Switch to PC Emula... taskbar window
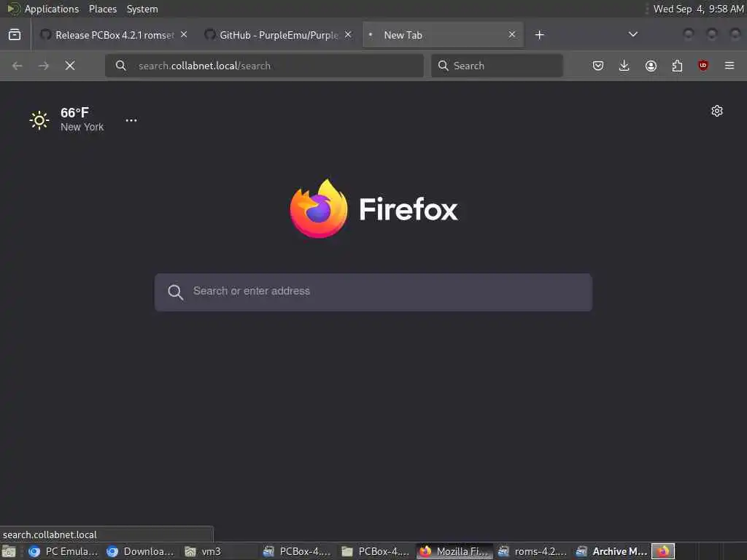Viewport: 747px width, 560px height. tap(63, 551)
